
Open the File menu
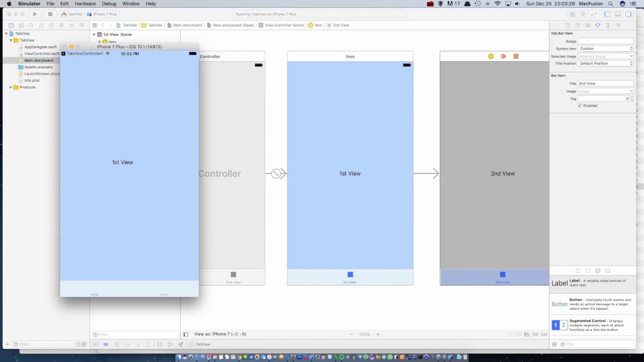(50, 4)
